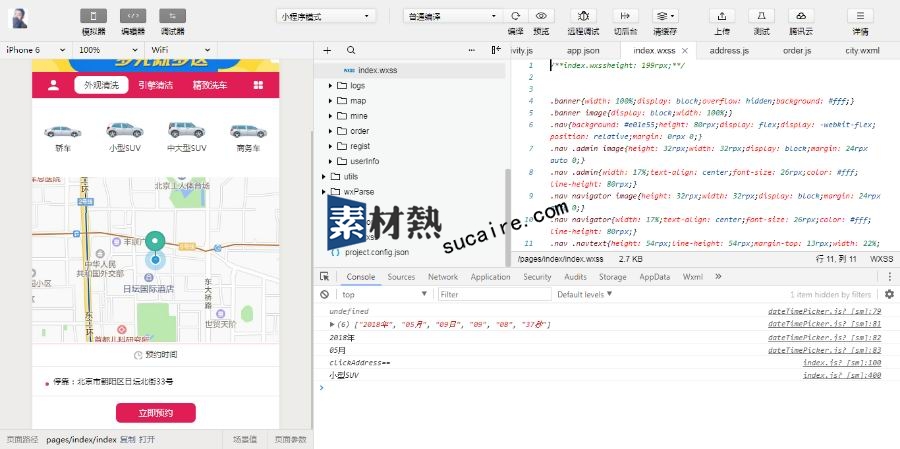Open the 小程序模式 mode dropdown
The height and width of the screenshot is (449, 900).
tap(326, 16)
